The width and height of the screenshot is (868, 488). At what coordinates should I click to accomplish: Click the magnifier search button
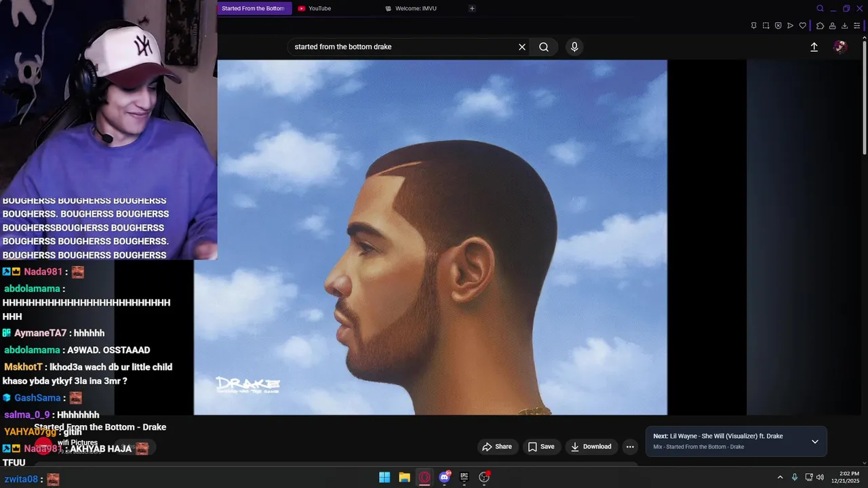click(544, 47)
